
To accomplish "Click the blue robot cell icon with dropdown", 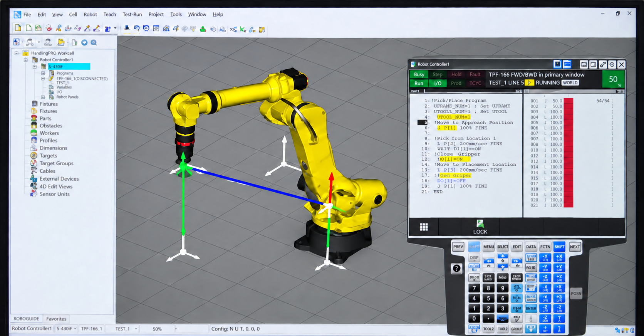I will pyautogui.click(x=108, y=29).
